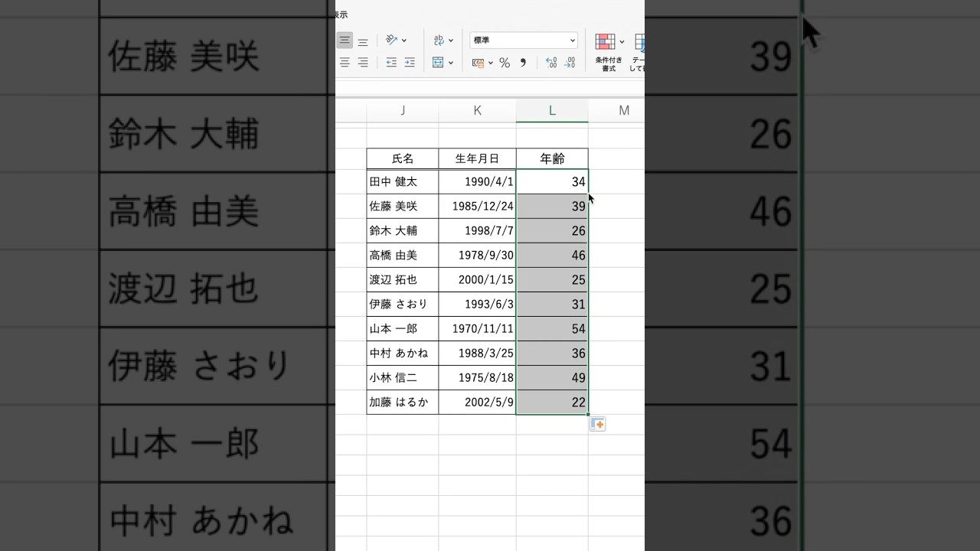Apply right horizontal alignment
Screen dimensions: 980x551
[x=363, y=63]
